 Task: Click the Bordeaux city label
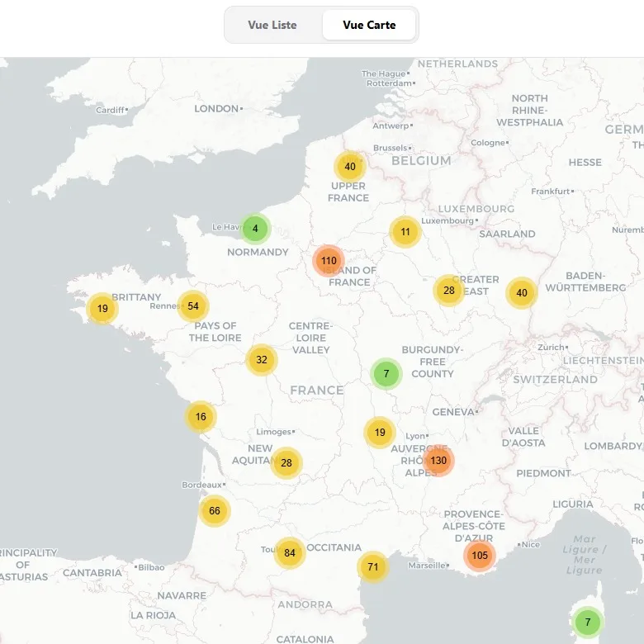click(201, 485)
